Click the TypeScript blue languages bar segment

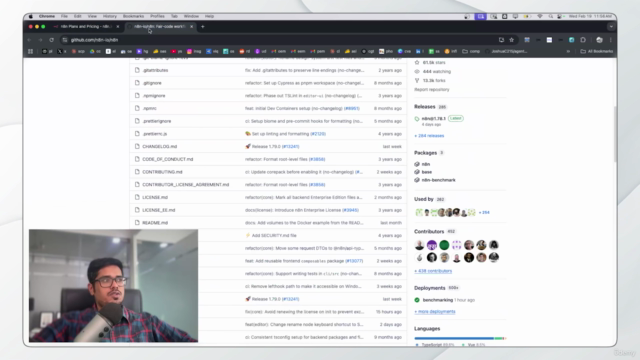pyautogui.click(x=454, y=338)
